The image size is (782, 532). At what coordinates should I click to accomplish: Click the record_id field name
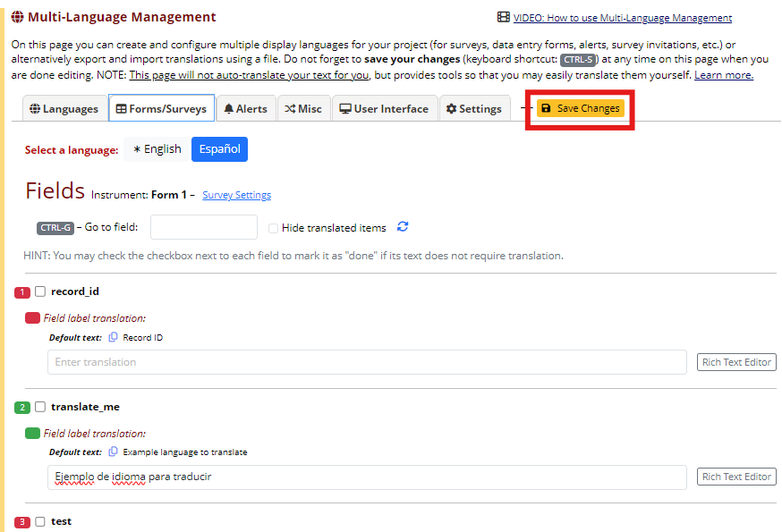point(75,291)
